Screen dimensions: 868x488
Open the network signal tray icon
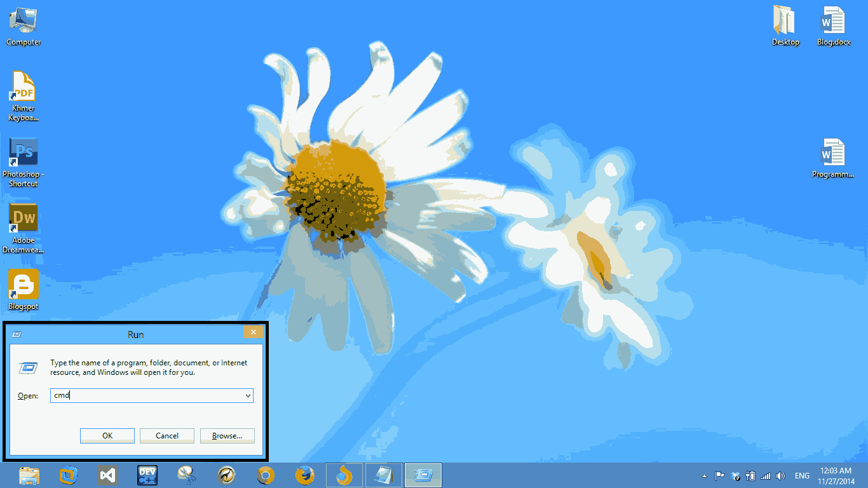[x=765, y=475]
